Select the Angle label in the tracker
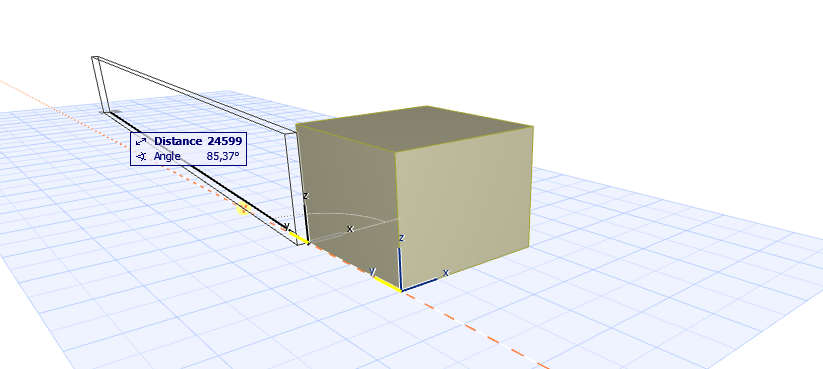823x369 pixels. coord(167,156)
